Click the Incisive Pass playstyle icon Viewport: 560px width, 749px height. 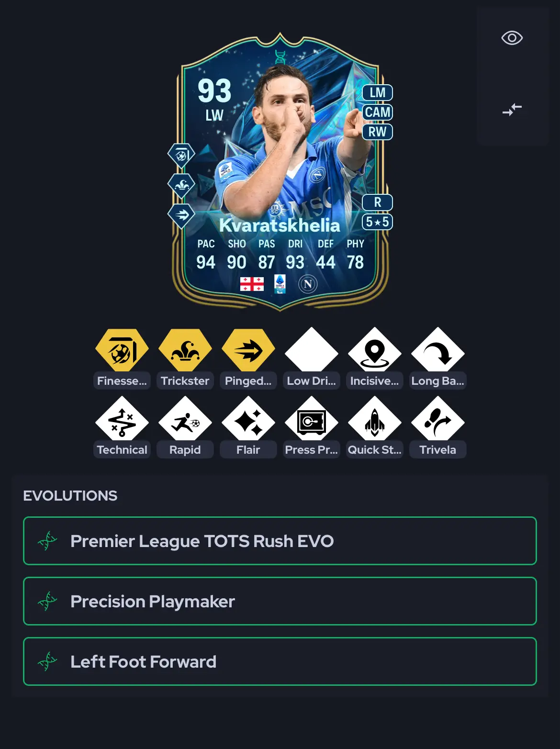tap(375, 351)
